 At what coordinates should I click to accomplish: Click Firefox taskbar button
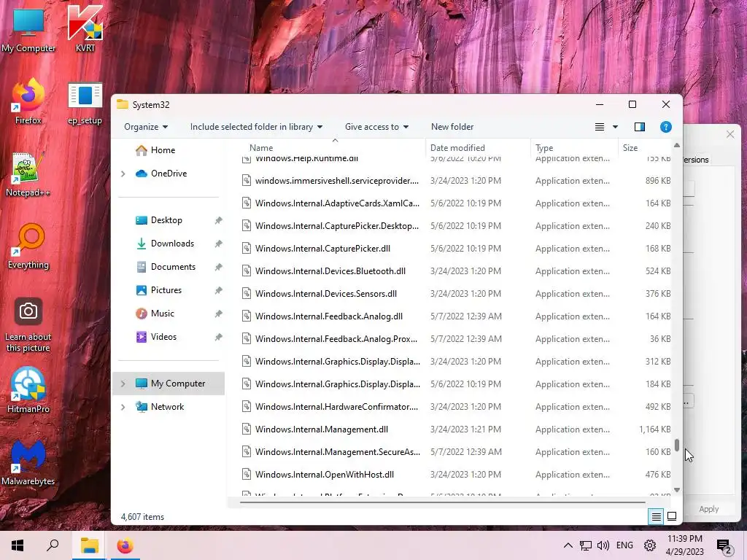pos(125,545)
